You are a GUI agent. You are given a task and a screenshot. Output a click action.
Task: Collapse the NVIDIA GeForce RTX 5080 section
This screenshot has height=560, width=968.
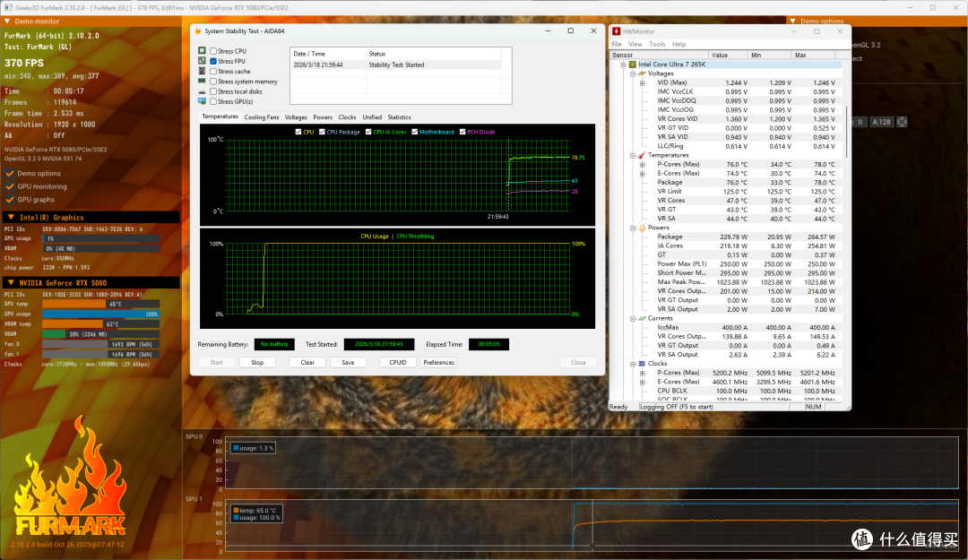coord(11,283)
